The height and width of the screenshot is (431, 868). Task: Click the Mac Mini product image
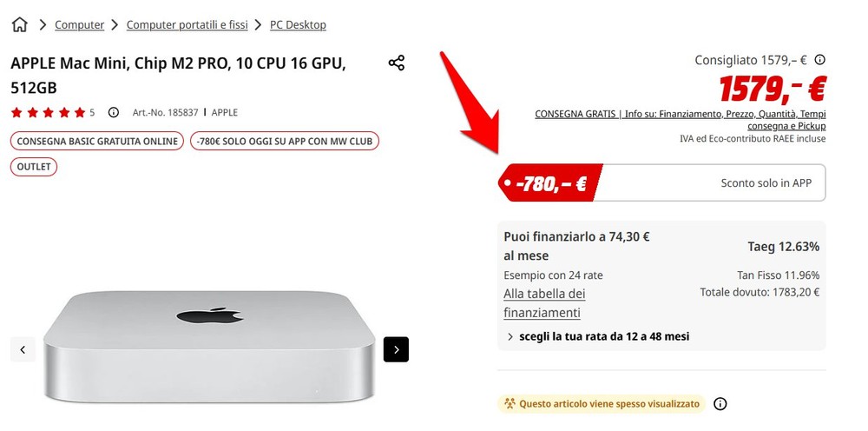(x=209, y=348)
